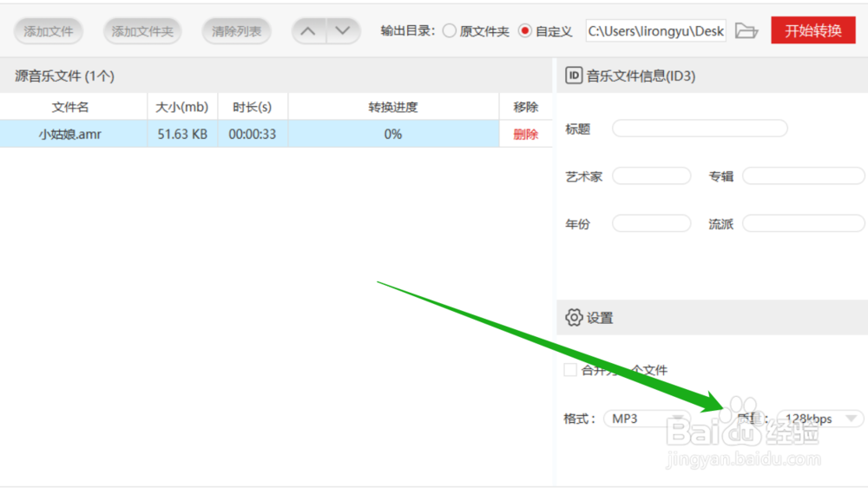Click the 艺术家 input field
This screenshot has width=868, height=489.
(x=652, y=176)
